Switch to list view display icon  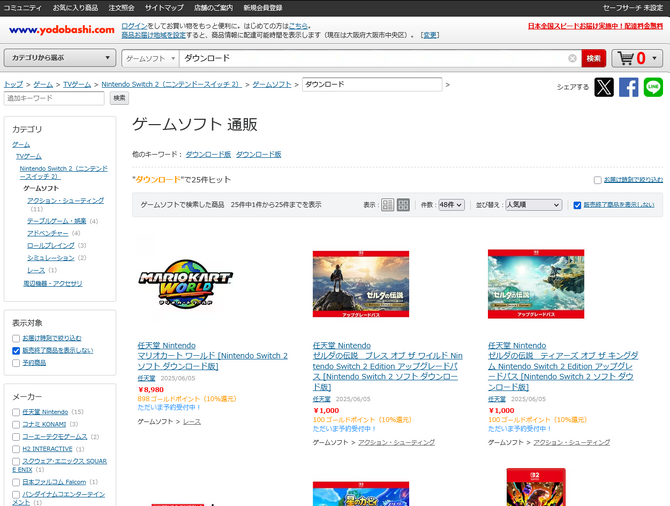388,205
